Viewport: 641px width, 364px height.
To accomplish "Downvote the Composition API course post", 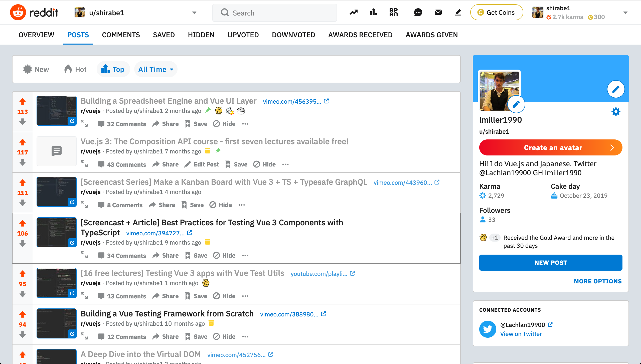I will [x=23, y=162].
